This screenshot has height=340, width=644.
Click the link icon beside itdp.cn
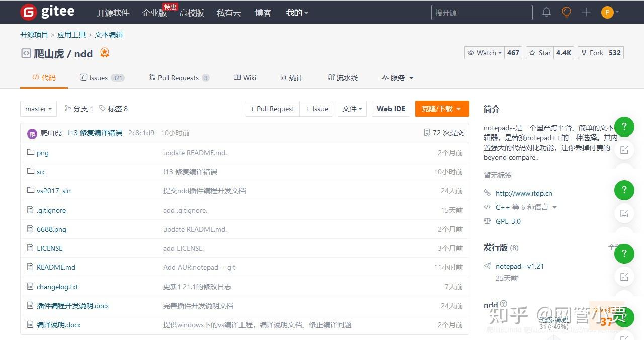(487, 193)
